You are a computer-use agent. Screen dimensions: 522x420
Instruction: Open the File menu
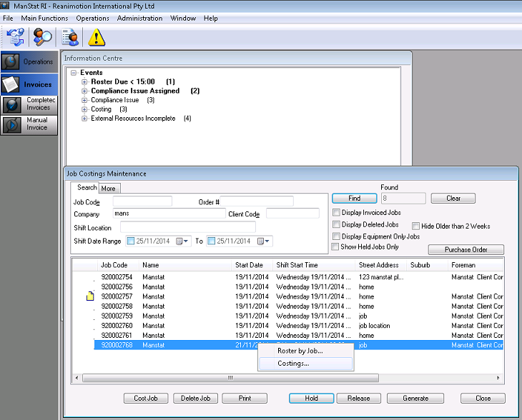coord(8,19)
